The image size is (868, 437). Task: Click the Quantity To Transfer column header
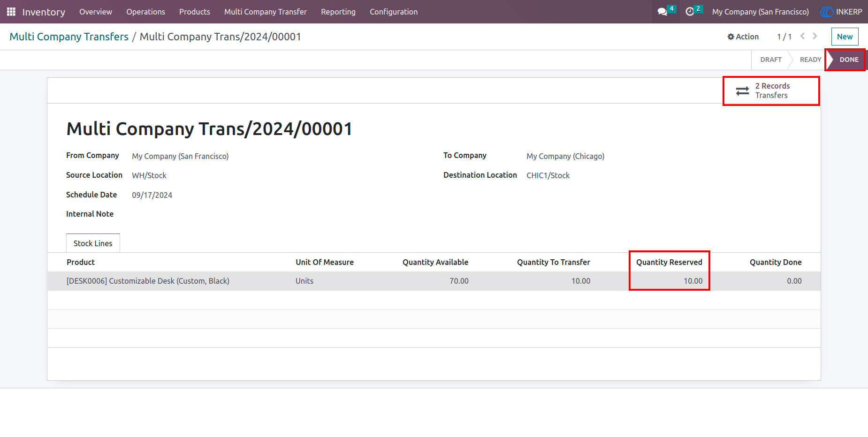(554, 262)
